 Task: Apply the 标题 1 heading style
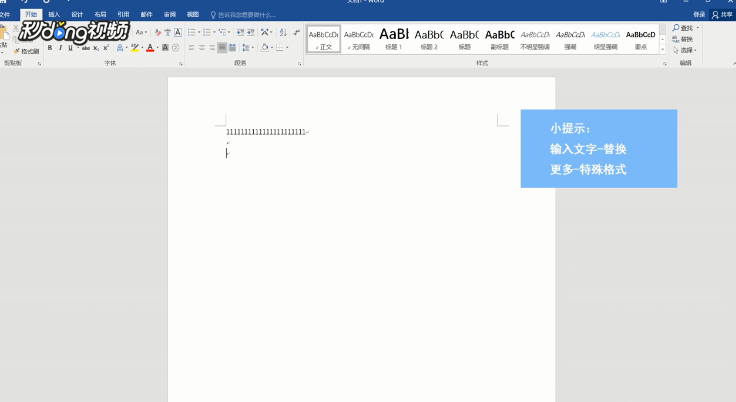394,39
